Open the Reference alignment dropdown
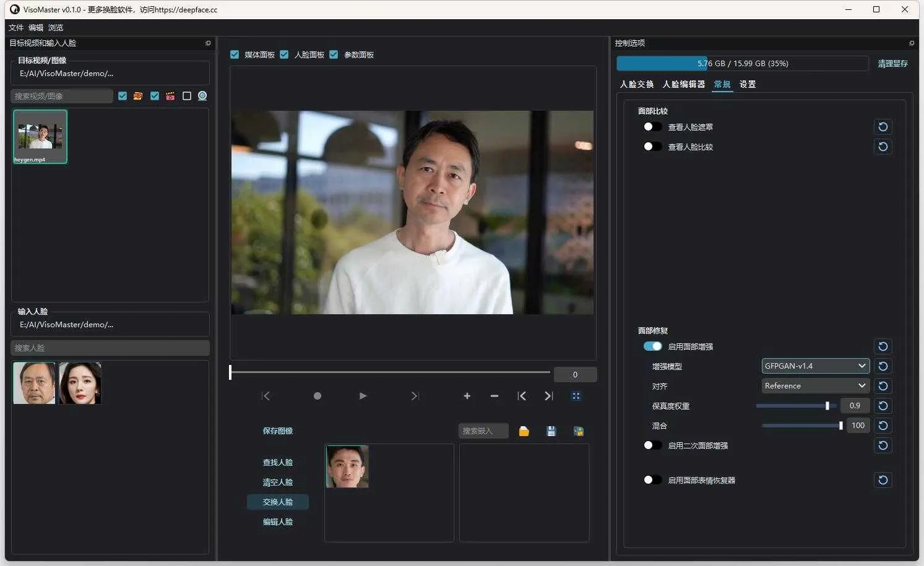924x566 pixels. (x=815, y=386)
